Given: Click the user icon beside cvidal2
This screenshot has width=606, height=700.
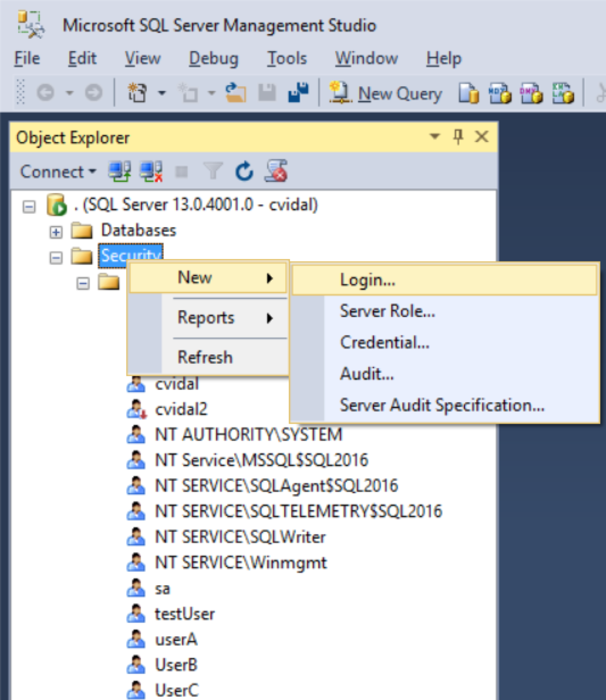Looking at the screenshot, I should (x=136, y=409).
